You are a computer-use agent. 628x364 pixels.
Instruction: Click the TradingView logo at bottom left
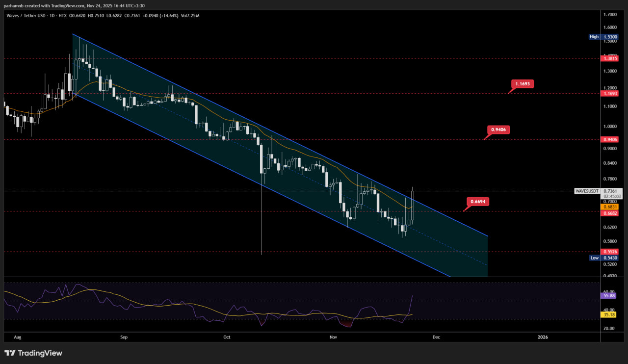coord(33,353)
